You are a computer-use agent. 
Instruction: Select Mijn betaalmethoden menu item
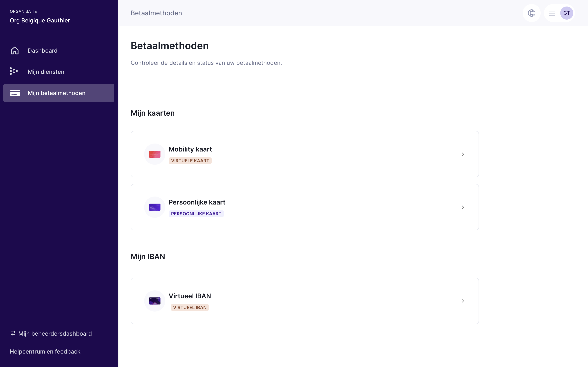pyautogui.click(x=56, y=93)
